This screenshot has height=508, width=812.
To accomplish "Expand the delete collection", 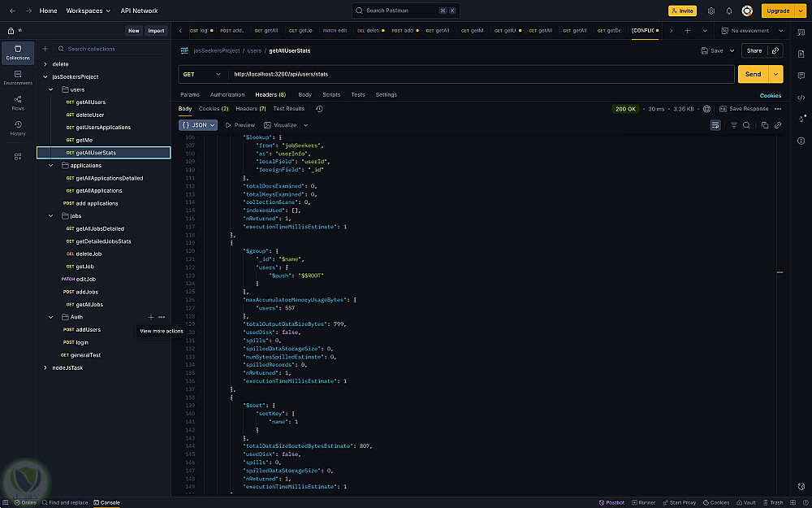I will click(x=45, y=64).
